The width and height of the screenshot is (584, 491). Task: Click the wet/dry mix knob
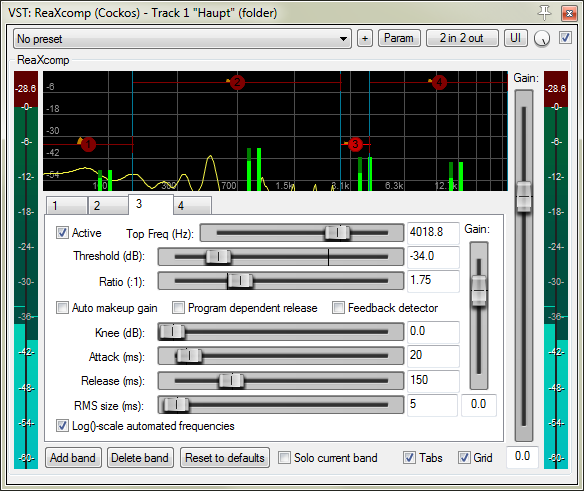pos(542,38)
